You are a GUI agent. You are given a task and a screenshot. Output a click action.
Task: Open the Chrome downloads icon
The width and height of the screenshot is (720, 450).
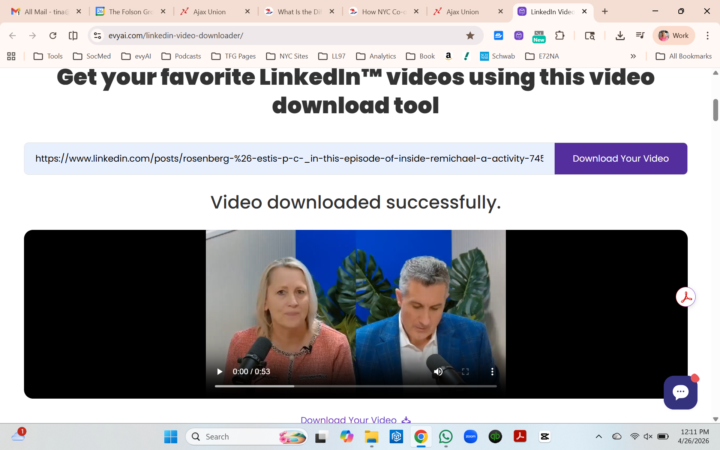tap(620, 35)
